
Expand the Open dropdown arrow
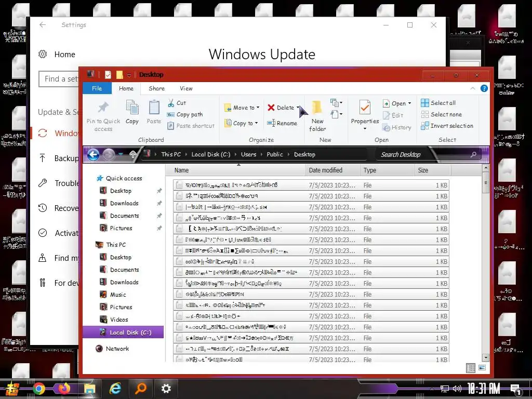(x=409, y=103)
